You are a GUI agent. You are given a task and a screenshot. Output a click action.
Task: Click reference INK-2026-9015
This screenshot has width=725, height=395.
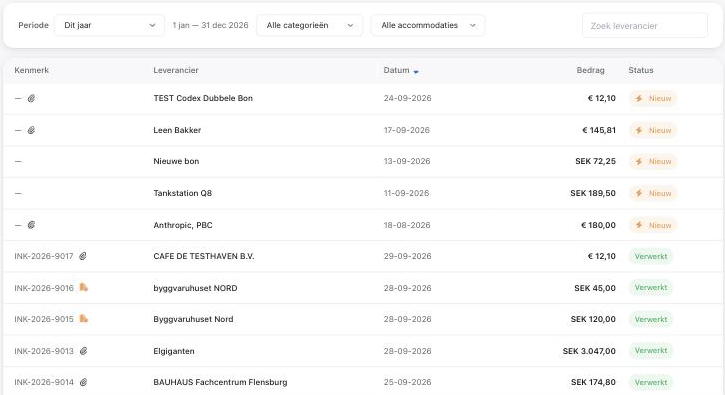[44, 319]
